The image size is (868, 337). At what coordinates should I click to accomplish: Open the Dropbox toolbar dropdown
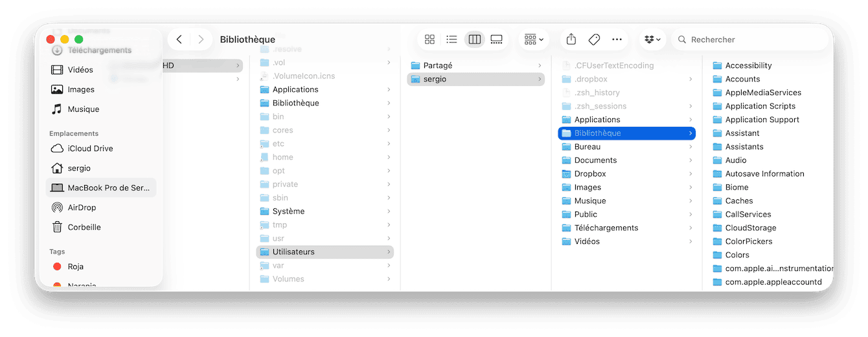[x=652, y=39]
